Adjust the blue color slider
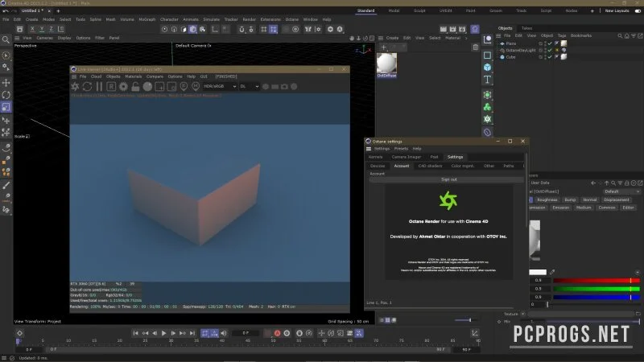The height and width of the screenshot is (362, 644). click(x=597, y=297)
